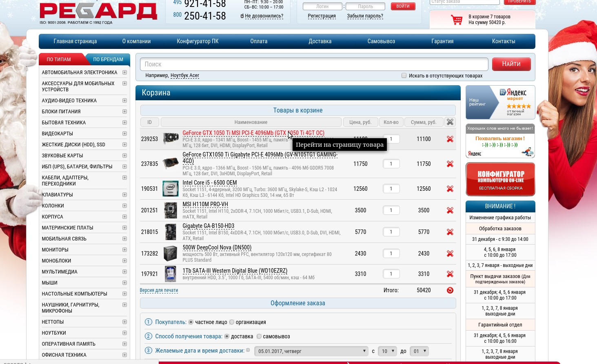
Task: Choose delivery as the receiving method
Action: point(227,336)
